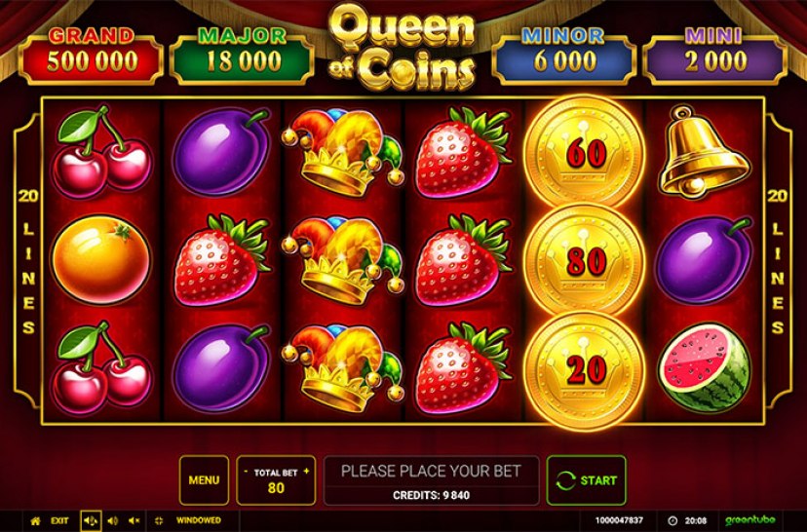This screenshot has height=532, width=807.
Task: Click the Grand 500 000 jackpot panel
Action: [x=91, y=57]
